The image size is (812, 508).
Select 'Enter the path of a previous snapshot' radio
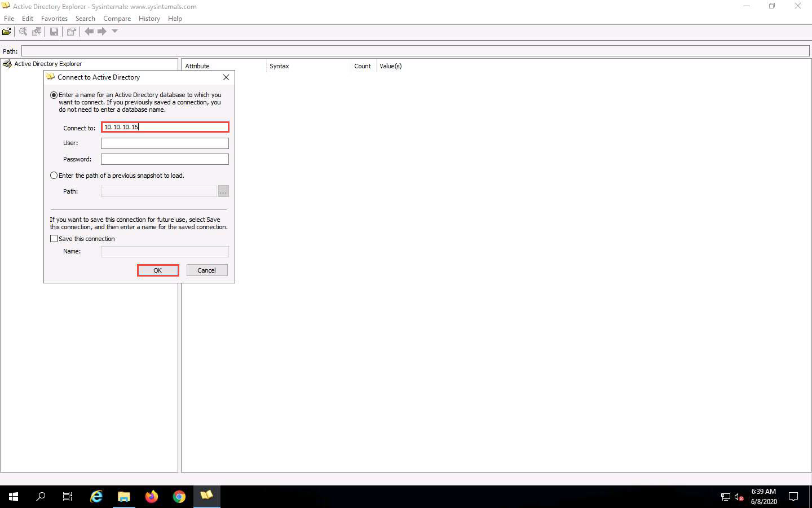[54, 176]
